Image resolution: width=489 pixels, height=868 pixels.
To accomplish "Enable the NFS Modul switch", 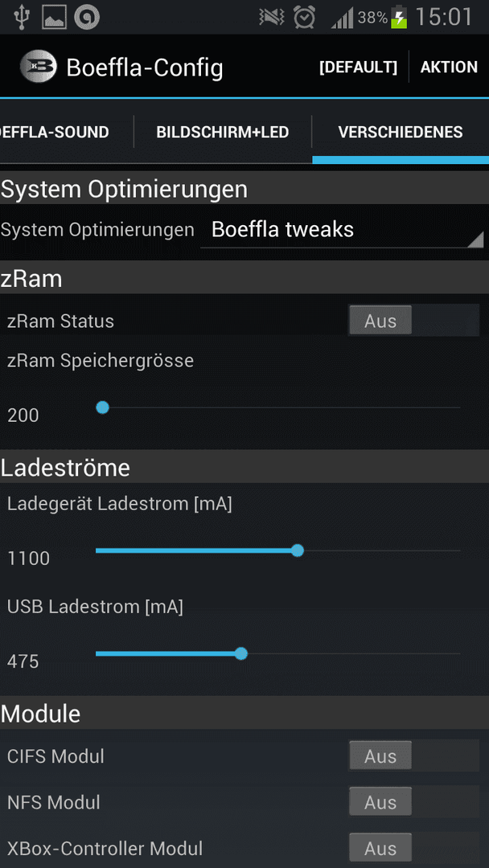I will point(413,801).
